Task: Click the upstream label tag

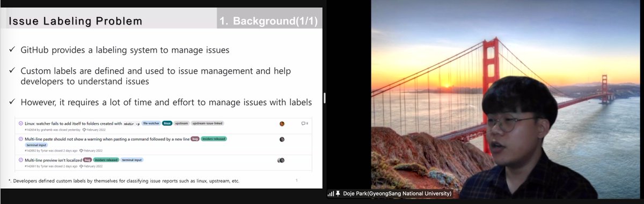Action: [x=181, y=123]
